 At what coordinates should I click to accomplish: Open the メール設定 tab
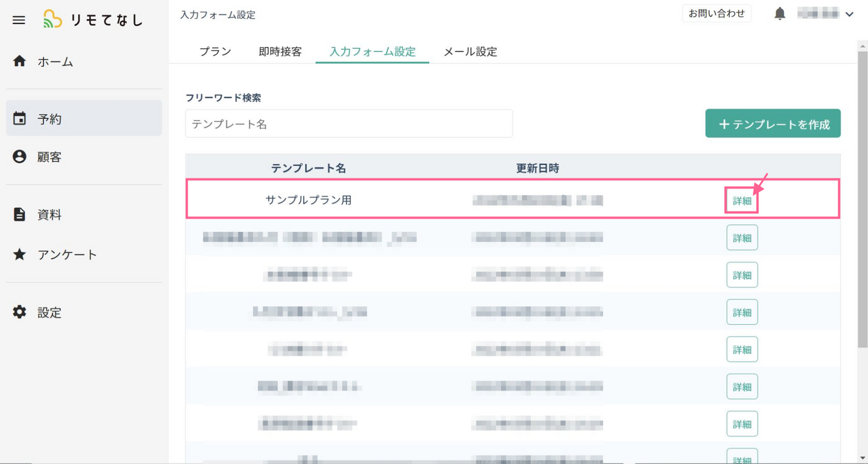[x=470, y=52]
